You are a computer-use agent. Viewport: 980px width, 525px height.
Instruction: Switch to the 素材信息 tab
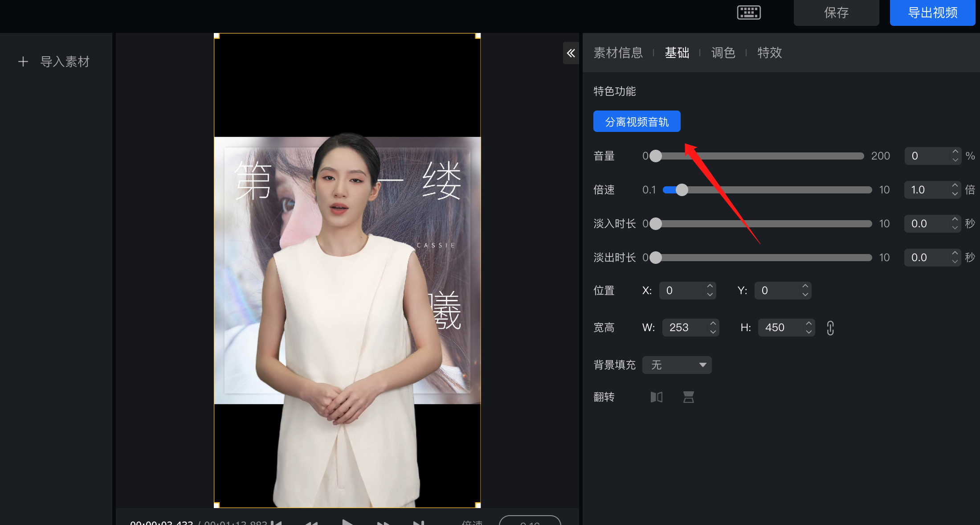pos(618,53)
